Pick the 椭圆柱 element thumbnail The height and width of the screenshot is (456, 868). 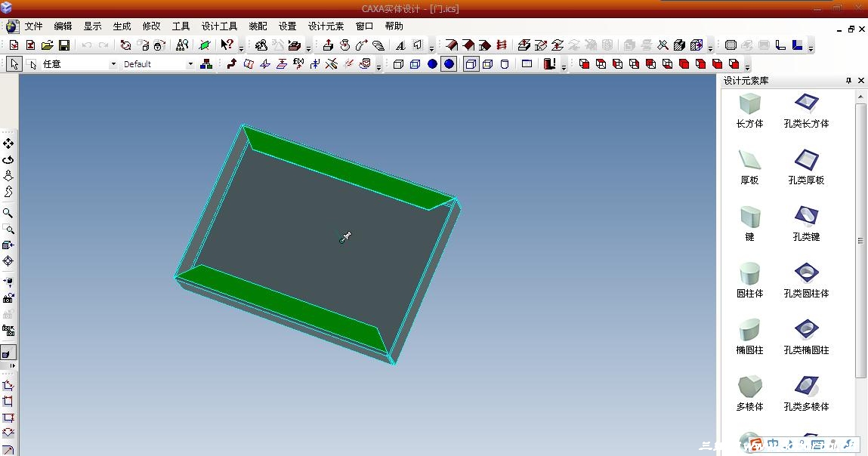(x=749, y=331)
